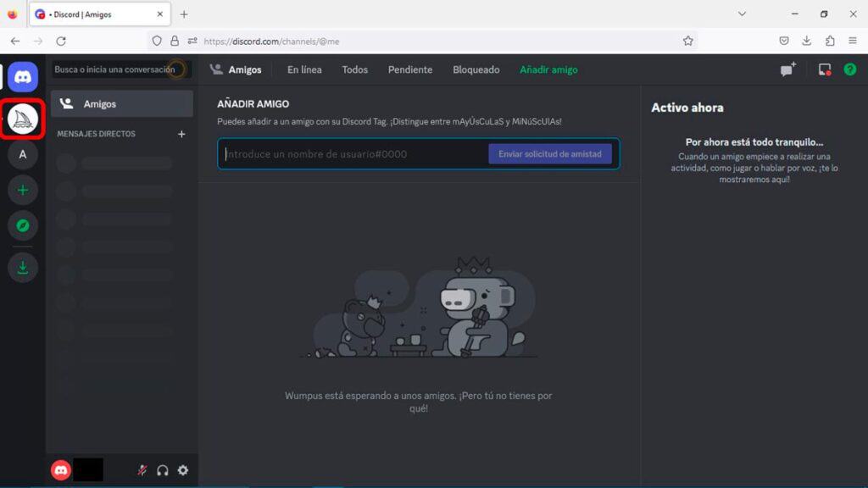The image size is (868, 488).
Task: Open the Bloqueado tab
Action: 476,69
